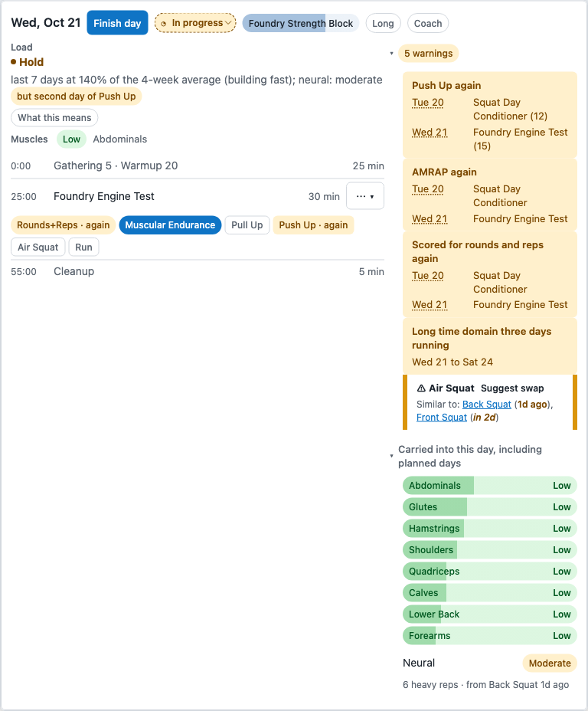The width and height of the screenshot is (588, 711).
Task: Click the Low muscles badge beside Abdominals
Action: tap(71, 139)
